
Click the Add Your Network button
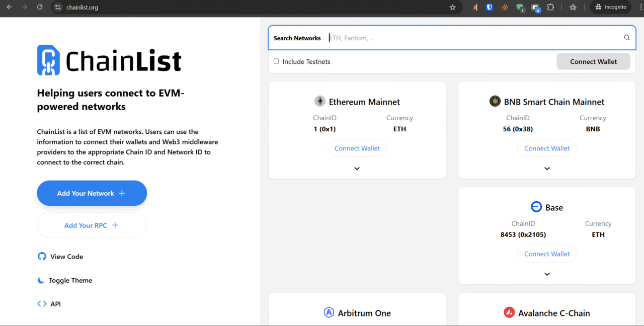click(x=92, y=193)
